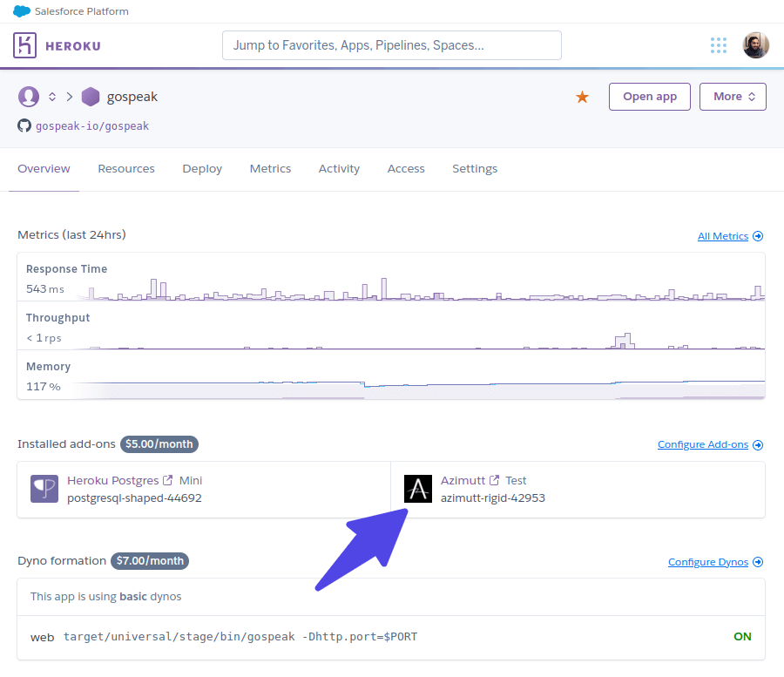The width and height of the screenshot is (784, 677).
Task: Click the GitHub icon next to gospeak-io/gospeak
Action: [24, 125]
